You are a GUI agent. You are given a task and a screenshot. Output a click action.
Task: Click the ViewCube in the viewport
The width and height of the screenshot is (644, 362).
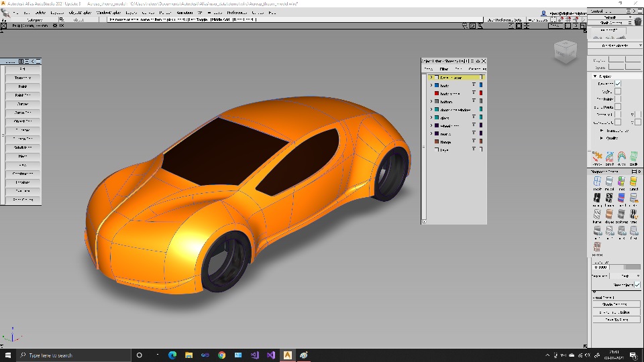[x=565, y=50]
